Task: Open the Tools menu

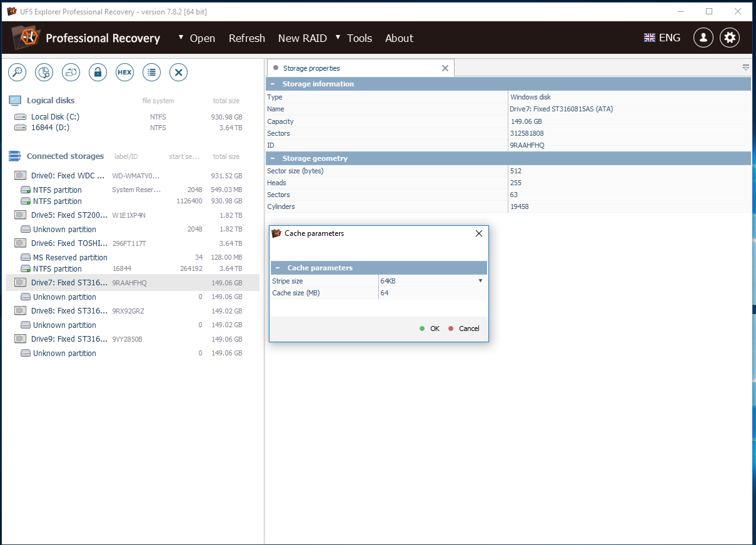Action: coord(359,38)
